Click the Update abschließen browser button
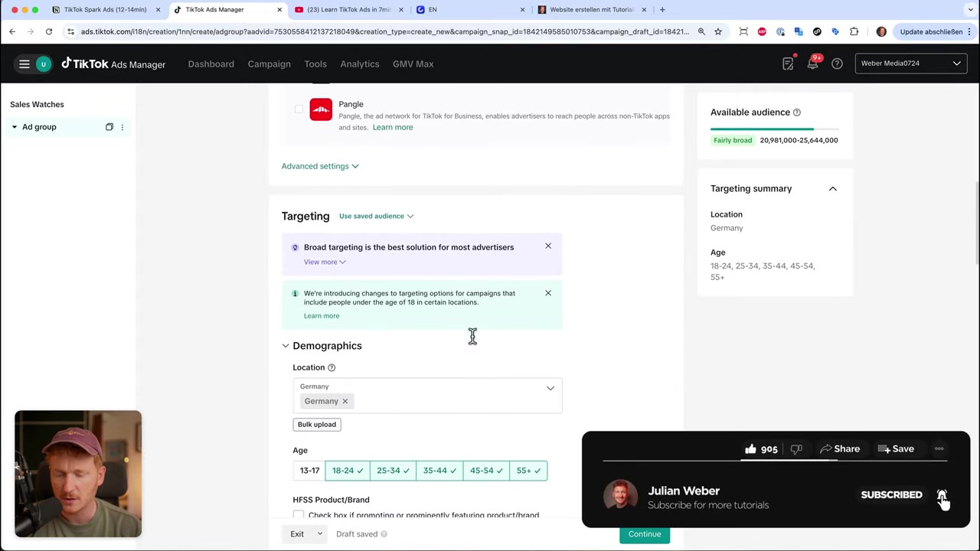980x551 pixels. pos(932,31)
